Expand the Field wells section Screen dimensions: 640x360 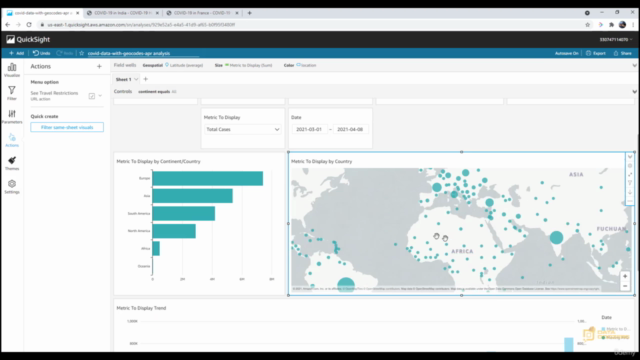click(634, 65)
